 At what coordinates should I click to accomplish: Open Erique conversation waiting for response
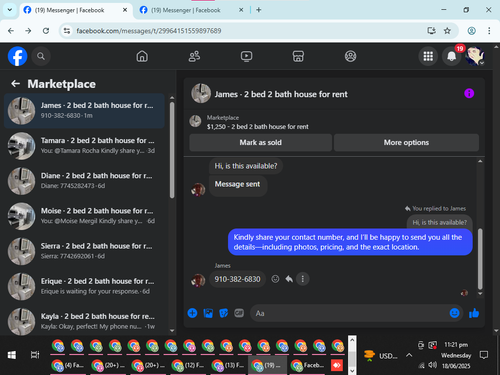84,287
